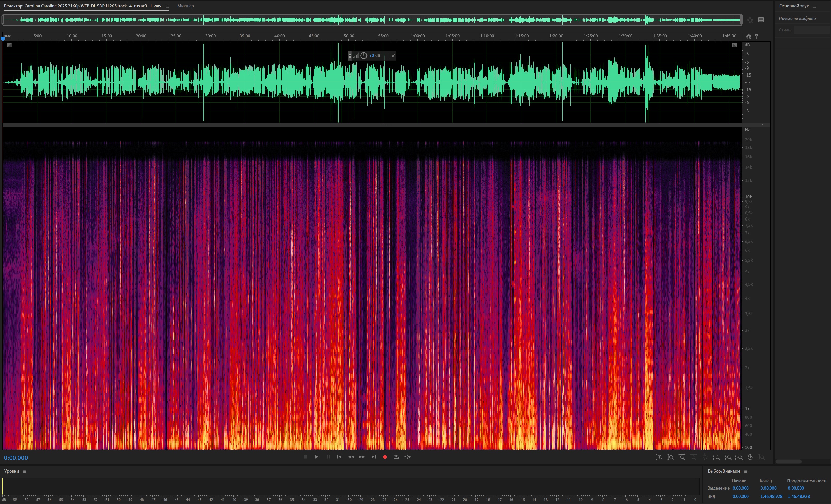The height and width of the screenshot is (504, 831).
Task: Toggle loop playback button
Action: click(x=396, y=457)
